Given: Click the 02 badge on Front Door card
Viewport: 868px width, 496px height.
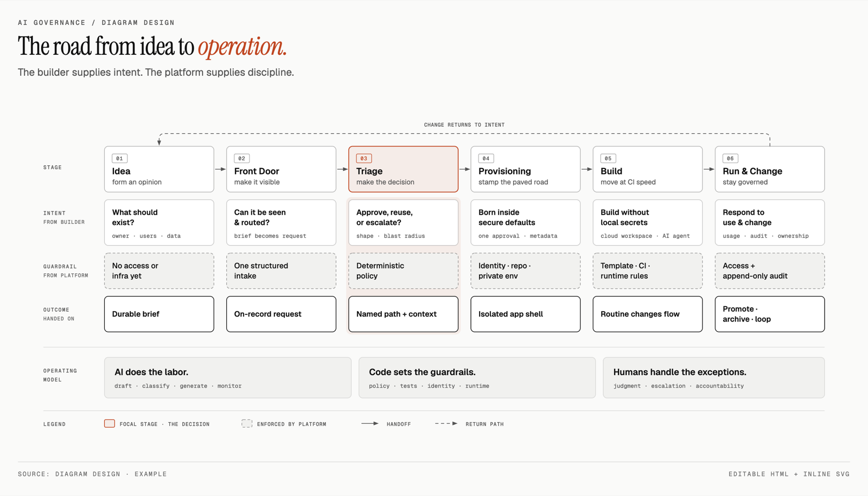Looking at the screenshot, I should click(x=241, y=158).
